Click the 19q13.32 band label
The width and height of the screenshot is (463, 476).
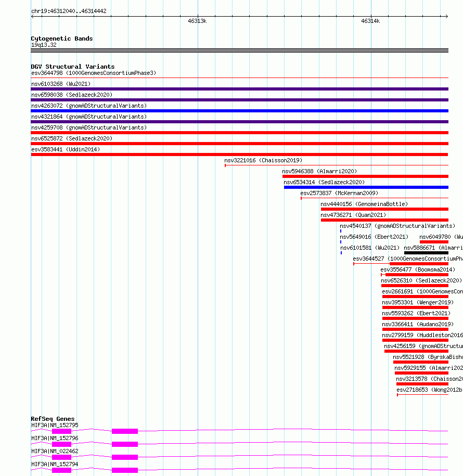click(44, 45)
